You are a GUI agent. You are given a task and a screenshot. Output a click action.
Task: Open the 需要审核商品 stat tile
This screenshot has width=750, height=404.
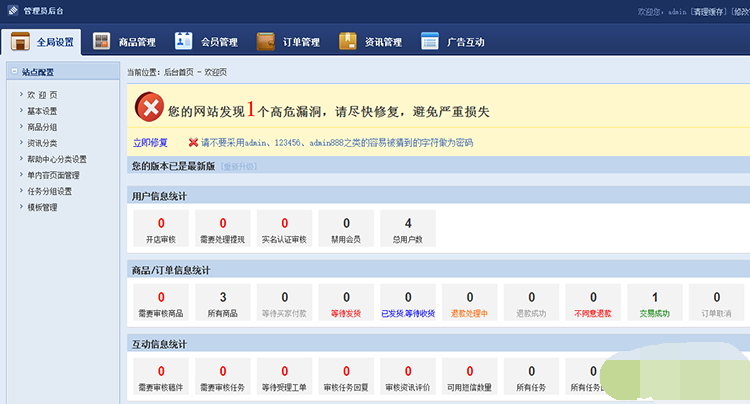(x=161, y=302)
